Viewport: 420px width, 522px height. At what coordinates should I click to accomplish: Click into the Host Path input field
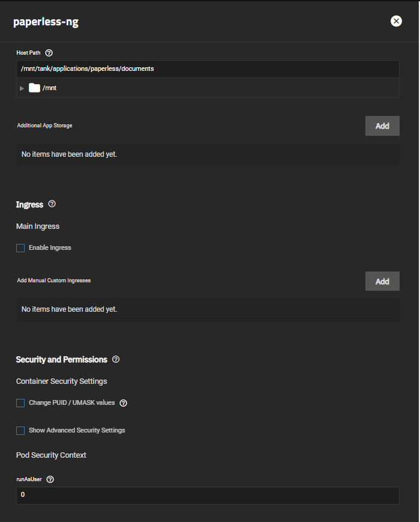(x=208, y=69)
